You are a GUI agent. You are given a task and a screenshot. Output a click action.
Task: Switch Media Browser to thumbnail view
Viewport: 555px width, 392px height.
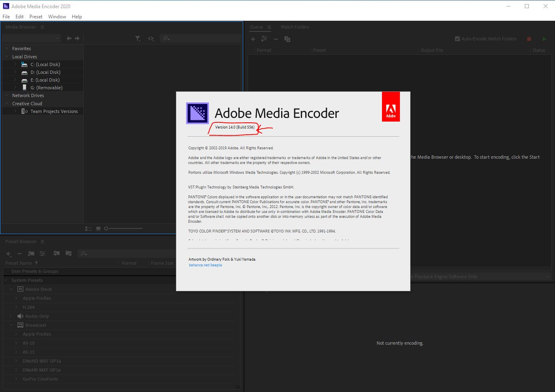click(x=98, y=229)
